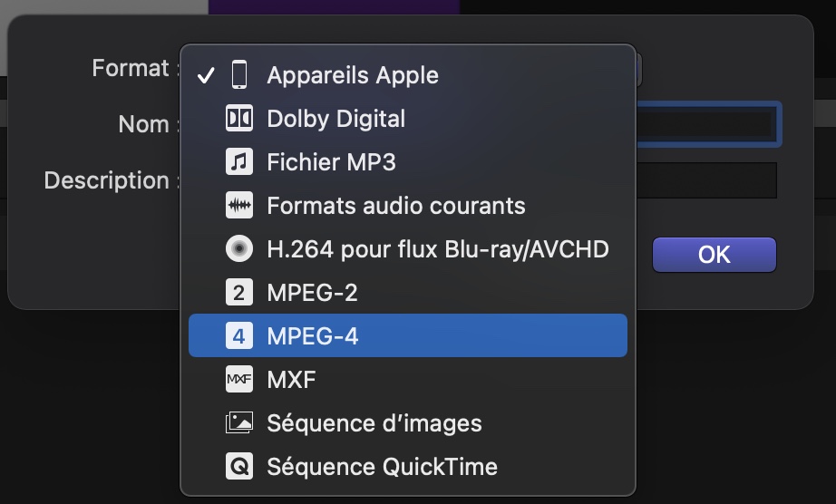The image size is (836, 504).
Task: Choose the Dolby Digital format option
Action: [x=336, y=119]
